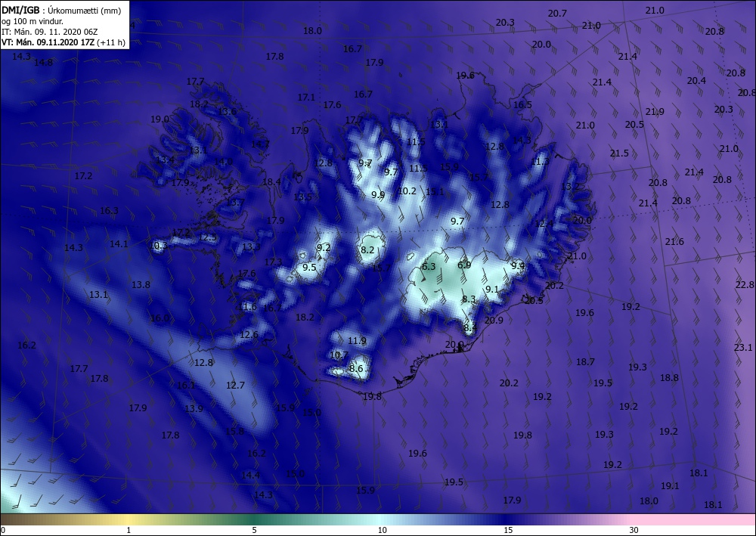Click the '14.0' value in the Westfjords

click(223, 162)
